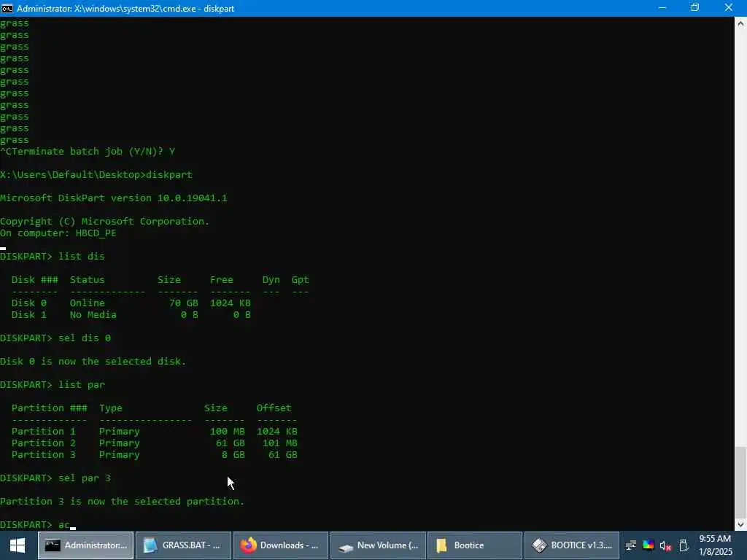Image resolution: width=747 pixels, height=560 pixels.
Task: Click the scrollbar down arrow in console
Action: pos(741,525)
